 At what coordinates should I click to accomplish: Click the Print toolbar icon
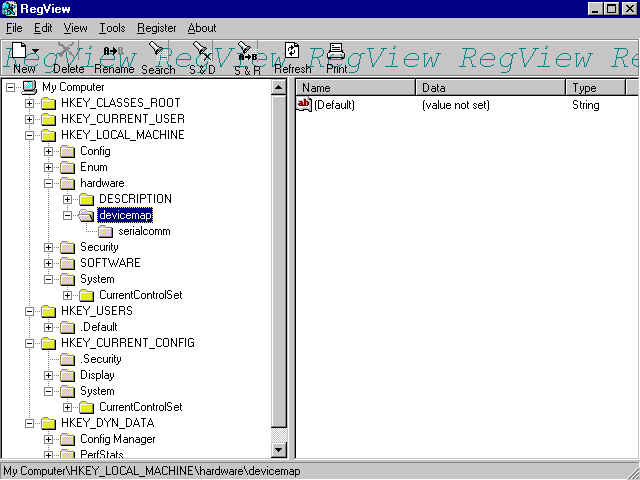click(x=336, y=52)
